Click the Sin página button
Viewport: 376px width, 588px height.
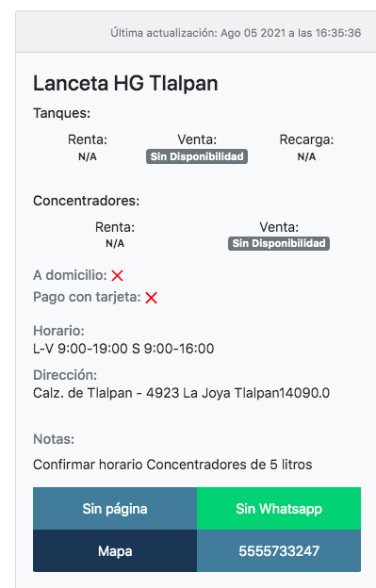(x=115, y=509)
